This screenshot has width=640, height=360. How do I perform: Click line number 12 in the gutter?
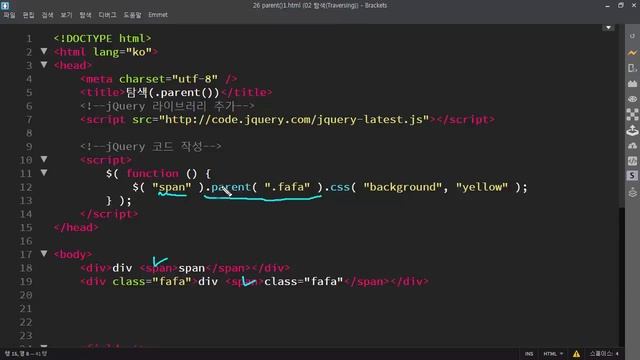tap(26, 187)
